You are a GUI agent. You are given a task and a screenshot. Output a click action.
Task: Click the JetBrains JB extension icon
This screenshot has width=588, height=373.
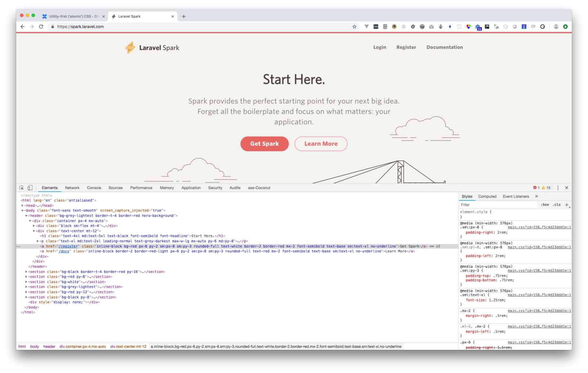coord(487,26)
